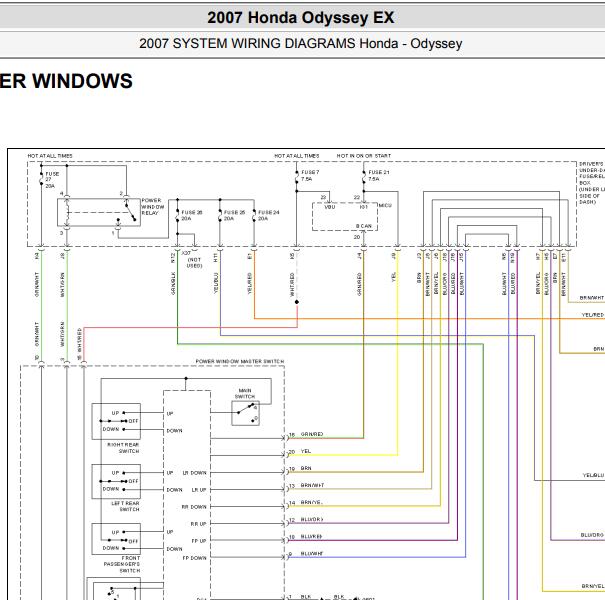Select the 'FUSE 24 20A' label

pos(269,215)
